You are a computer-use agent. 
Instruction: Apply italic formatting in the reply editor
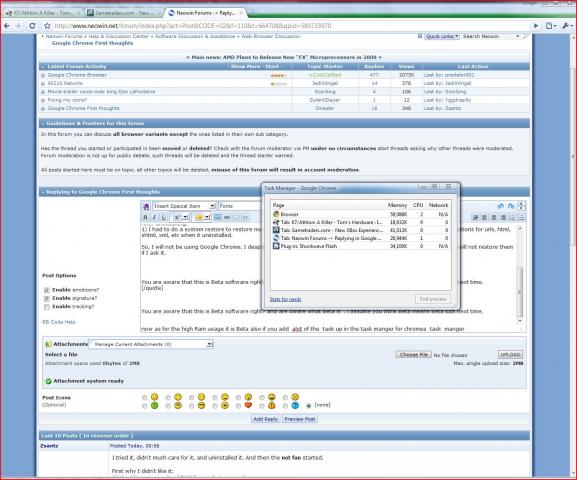(x=154, y=217)
